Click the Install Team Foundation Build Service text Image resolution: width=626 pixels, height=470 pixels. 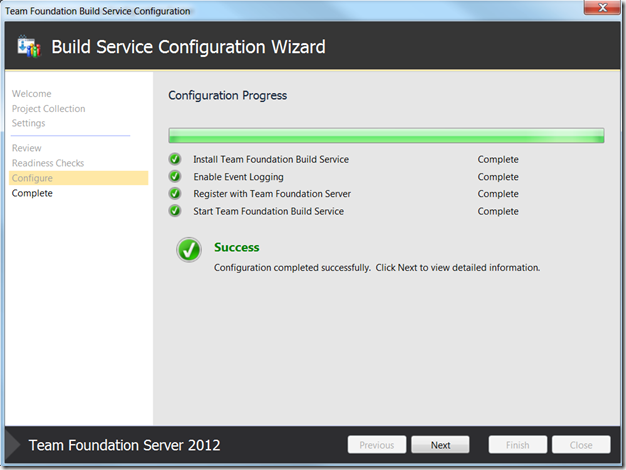(x=271, y=159)
